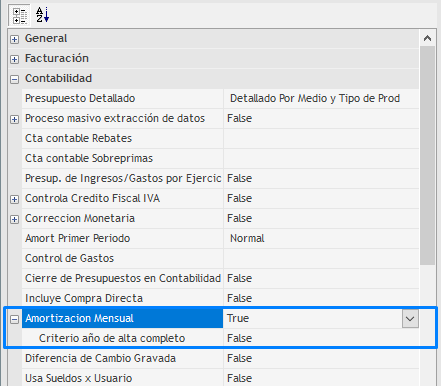Select Controla Credito Fiscal IVA label
This screenshot has width=441, height=386.
(92, 198)
